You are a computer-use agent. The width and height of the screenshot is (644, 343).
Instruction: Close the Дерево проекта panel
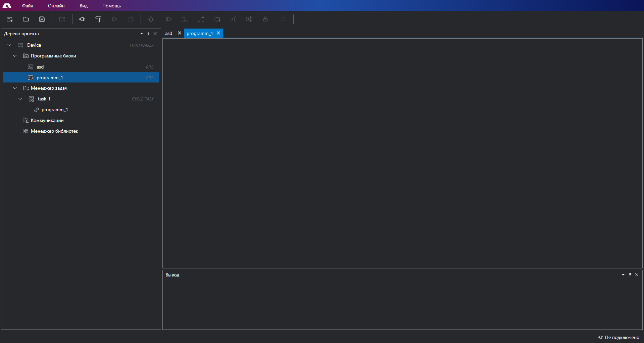coord(155,34)
